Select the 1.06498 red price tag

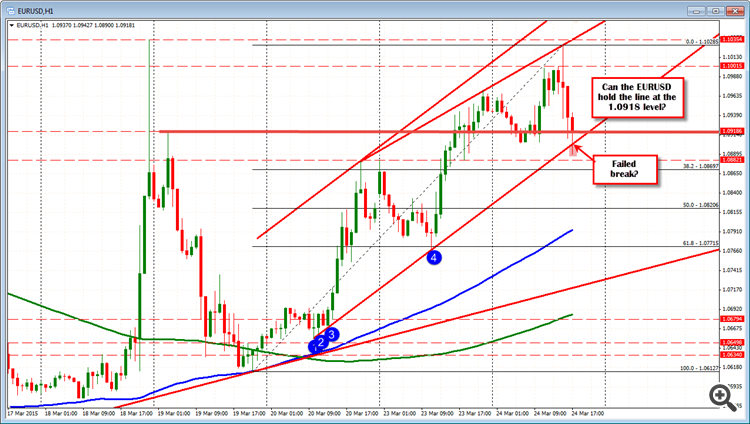(732, 343)
